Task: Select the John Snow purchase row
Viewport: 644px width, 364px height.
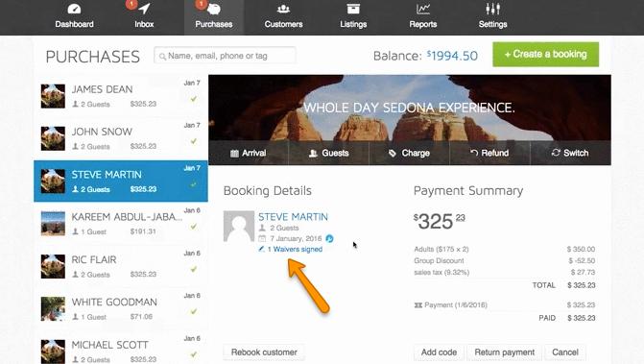Action: coord(121,138)
